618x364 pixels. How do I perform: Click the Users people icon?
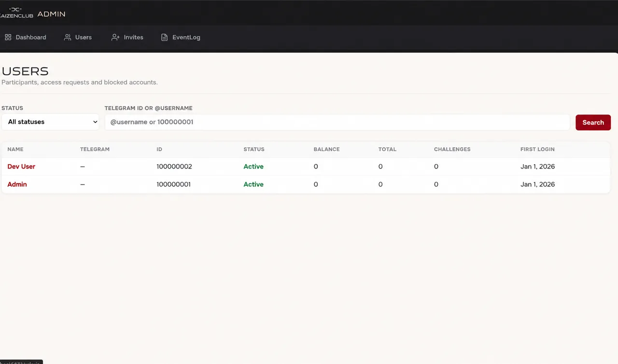tap(68, 37)
